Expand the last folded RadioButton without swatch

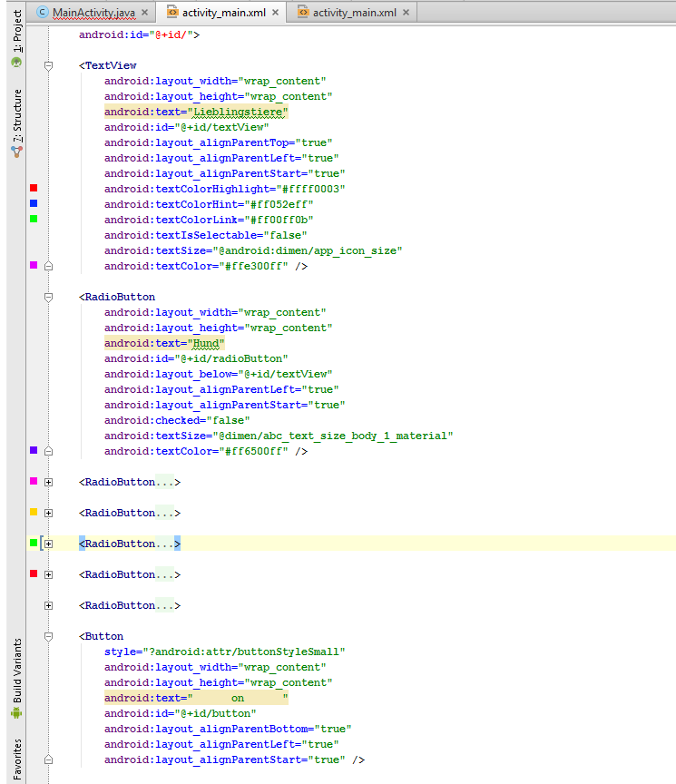click(49, 605)
